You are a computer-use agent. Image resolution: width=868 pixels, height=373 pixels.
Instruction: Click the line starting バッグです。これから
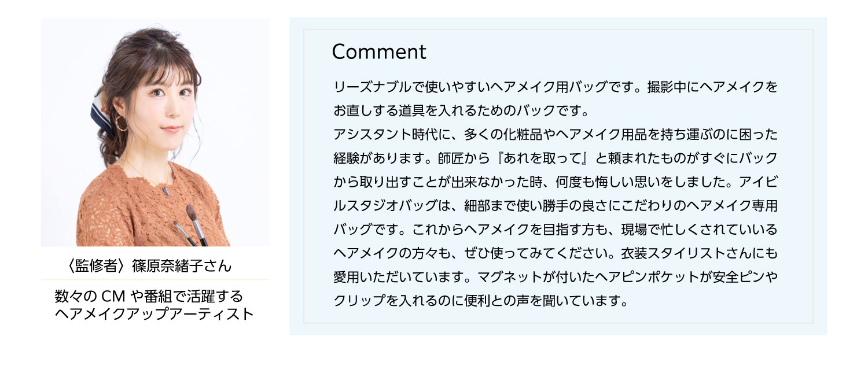tap(556, 229)
